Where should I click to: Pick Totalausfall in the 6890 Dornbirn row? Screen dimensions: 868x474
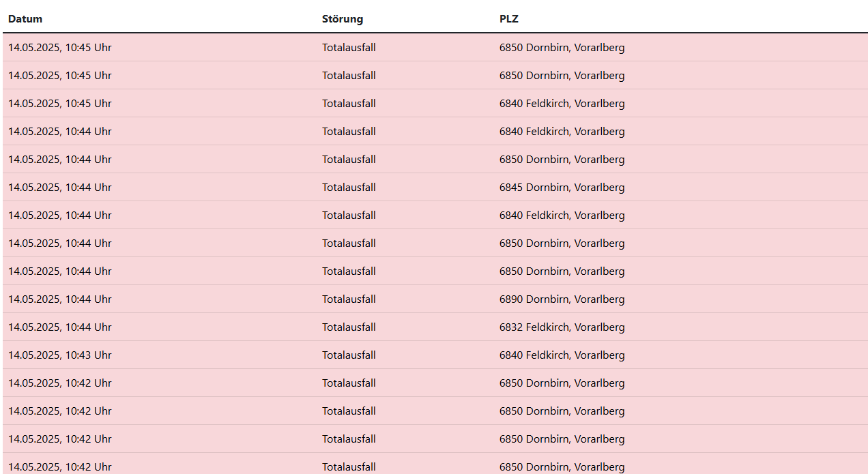pos(349,299)
